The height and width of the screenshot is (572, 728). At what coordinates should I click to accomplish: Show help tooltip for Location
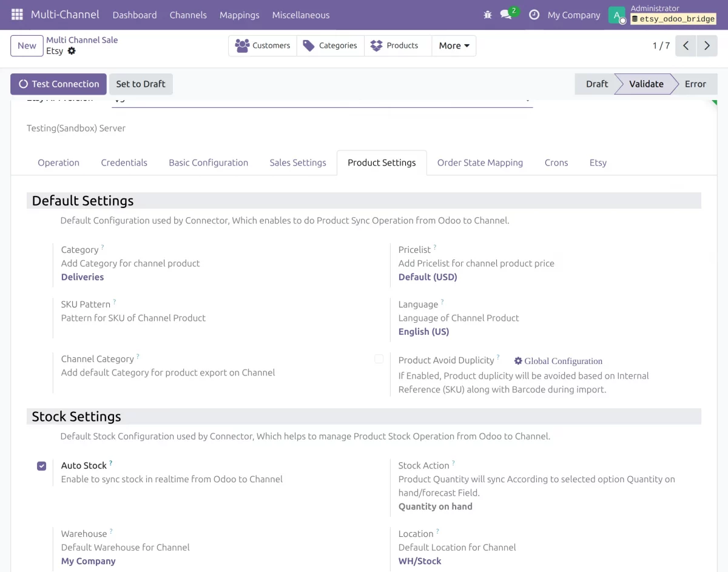click(437, 531)
